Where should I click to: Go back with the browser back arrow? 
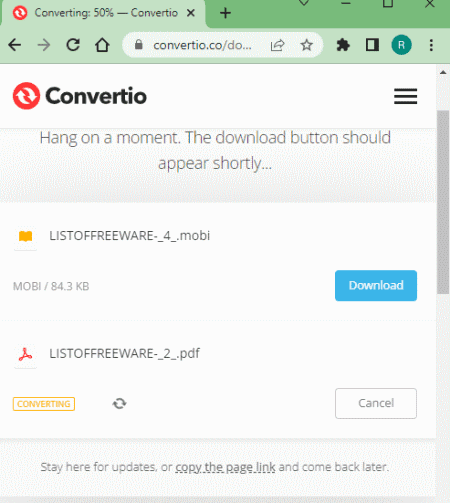click(x=15, y=45)
